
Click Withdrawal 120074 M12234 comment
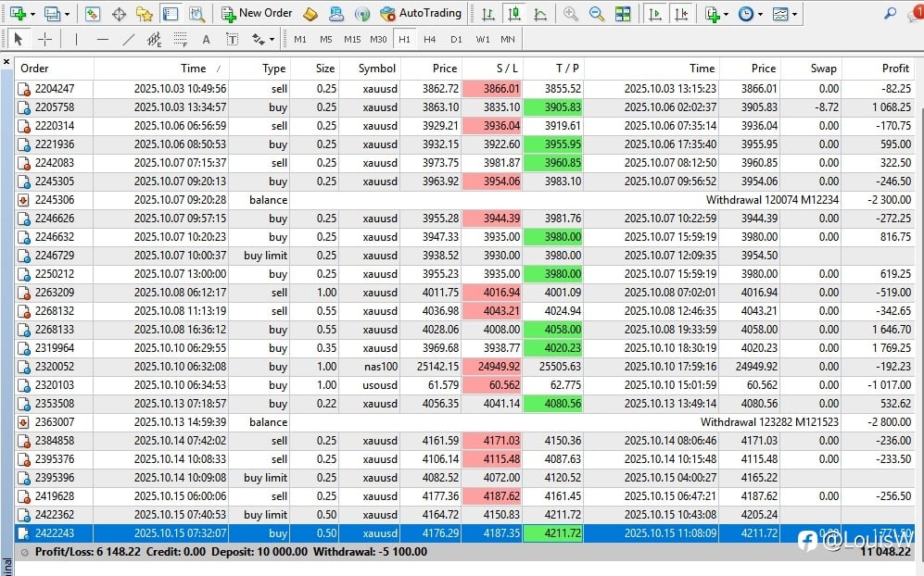coord(772,200)
